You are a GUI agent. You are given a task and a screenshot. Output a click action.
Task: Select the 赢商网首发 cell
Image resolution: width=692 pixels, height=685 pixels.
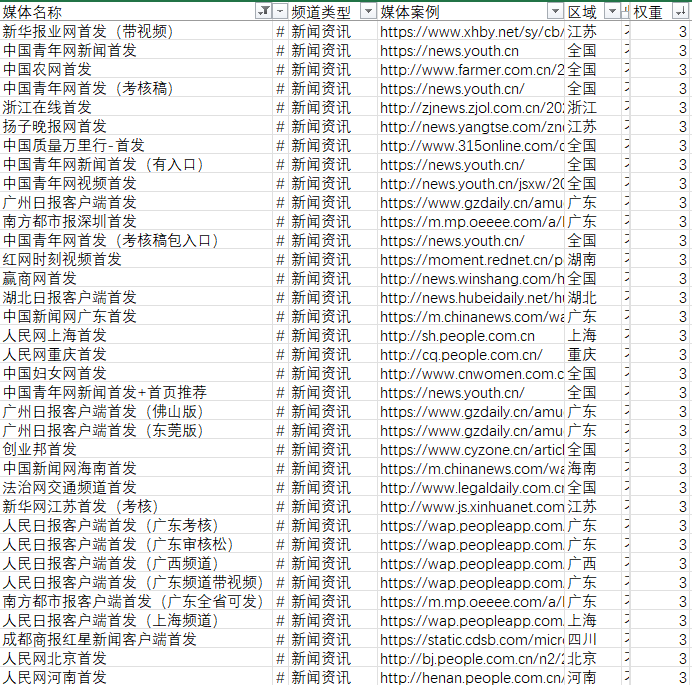click(x=39, y=279)
